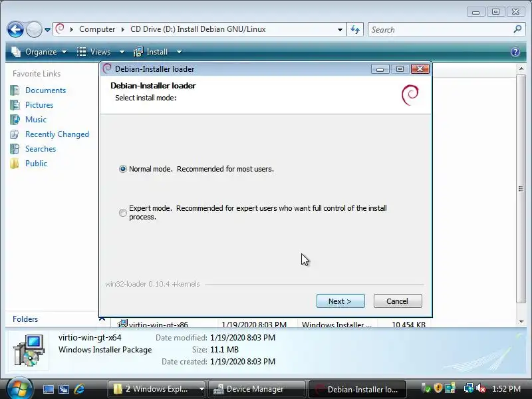Image resolution: width=532 pixels, height=399 pixels.
Task: Click Debian swirl icon in address bar
Action: click(x=60, y=29)
